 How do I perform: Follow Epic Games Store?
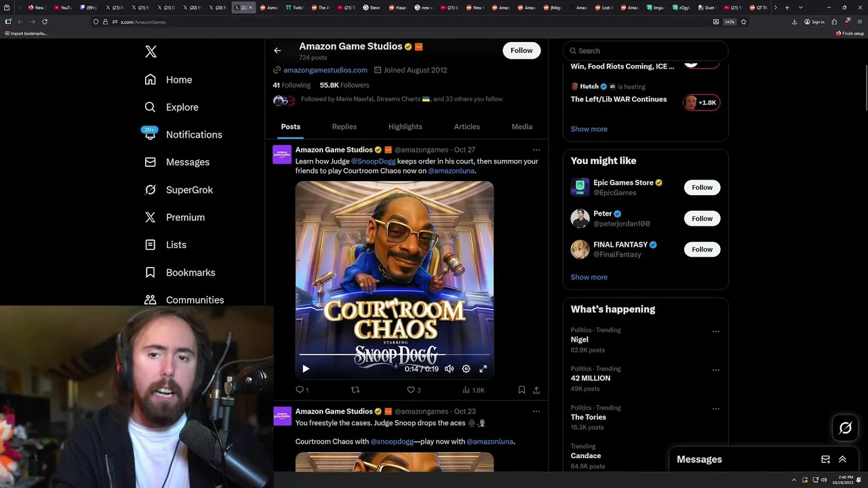[702, 187]
